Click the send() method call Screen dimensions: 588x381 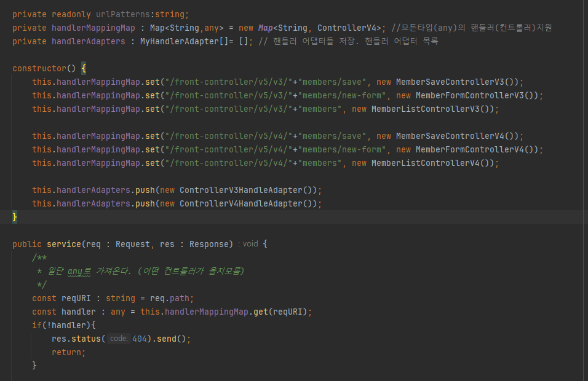172,339
